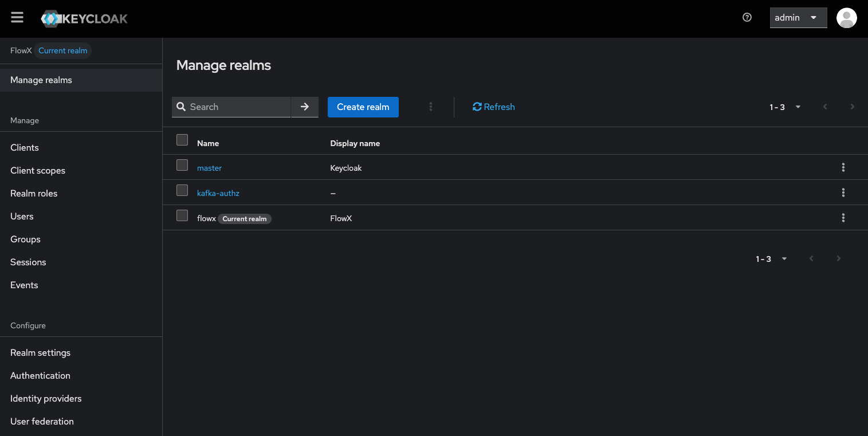Open Realm settings from the sidebar
The height and width of the screenshot is (436, 868).
40,352
